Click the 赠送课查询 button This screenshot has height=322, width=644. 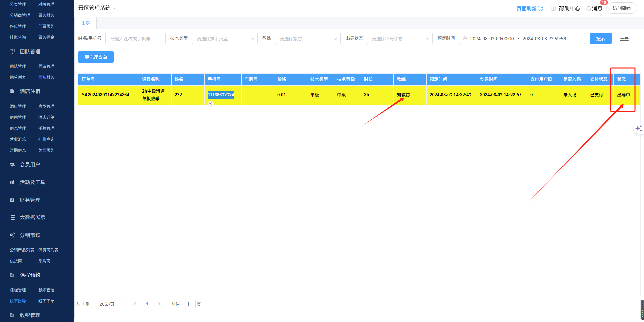(96, 57)
